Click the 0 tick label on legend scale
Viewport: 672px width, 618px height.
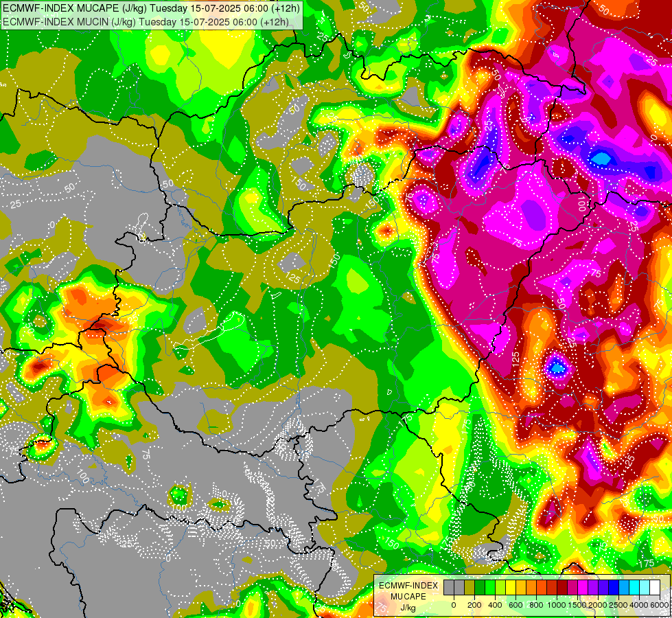454,605
